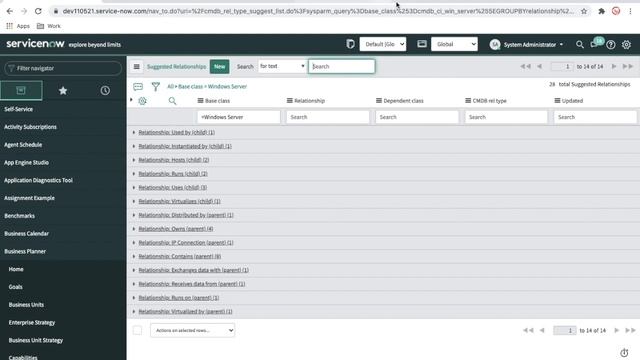The width and height of the screenshot is (640, 360).
Task: Show all applications tab in navigator
Action: (x=21, y=90)
